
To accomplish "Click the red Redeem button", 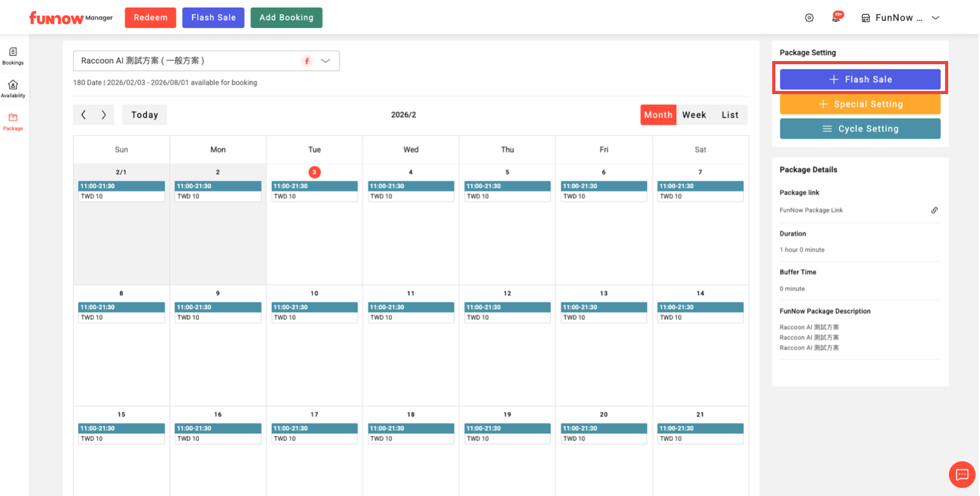I will (x=150, y=18).
